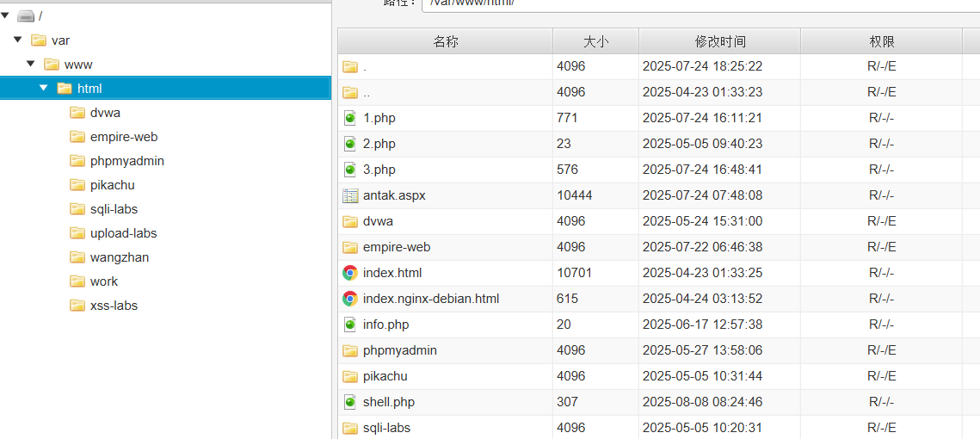This screenshot has width=980, height=439.
Task: Click work folder icon in tree
Action: (x=77, y=281)
